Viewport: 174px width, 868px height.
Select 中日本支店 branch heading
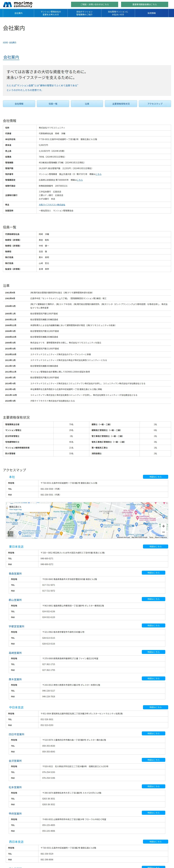coord(16,708)
